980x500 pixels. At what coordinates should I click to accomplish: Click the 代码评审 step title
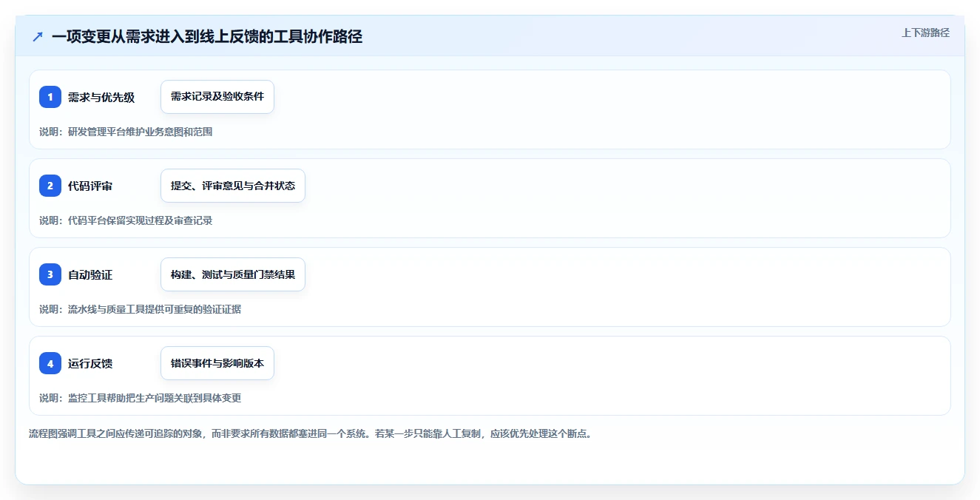[90, 186]
